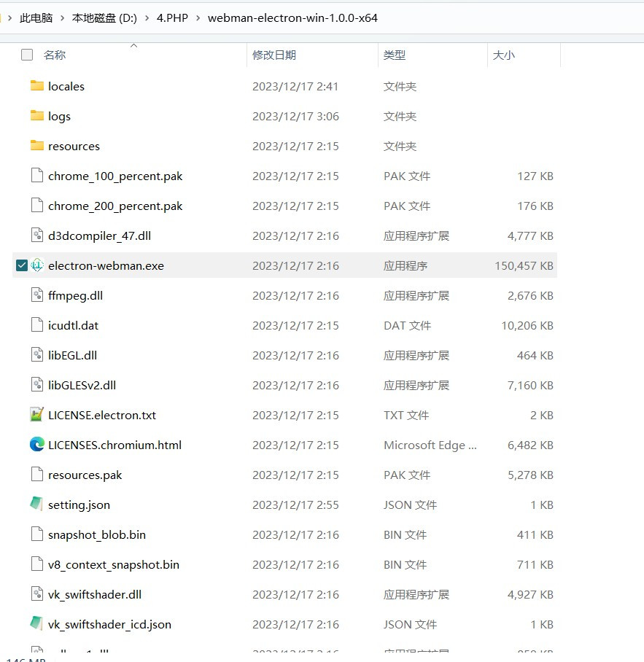The image size is (644, 662).
Task: Click the resources.pak file icon
Action: 37,474
